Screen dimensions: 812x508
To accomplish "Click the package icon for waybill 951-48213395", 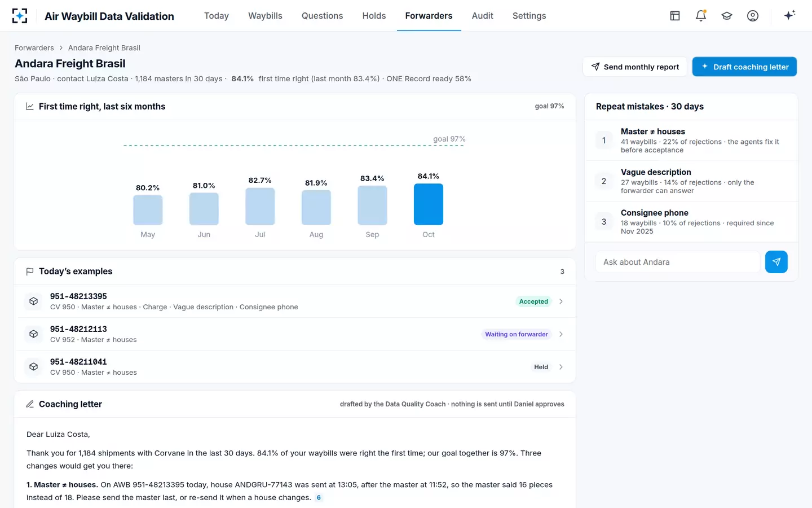I will tap(34, 301).
